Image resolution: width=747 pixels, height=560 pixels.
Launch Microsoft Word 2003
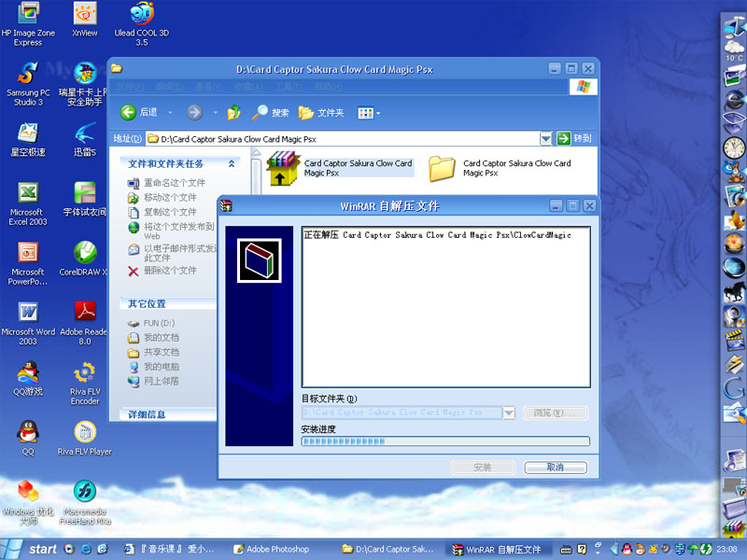click(28, 324)
